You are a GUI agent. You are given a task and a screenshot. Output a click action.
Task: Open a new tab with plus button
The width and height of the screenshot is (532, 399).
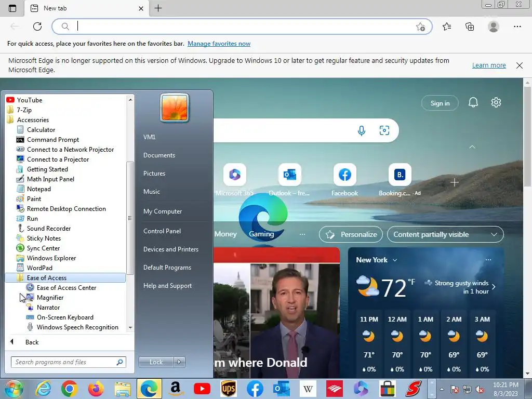[x=158, y=8]
